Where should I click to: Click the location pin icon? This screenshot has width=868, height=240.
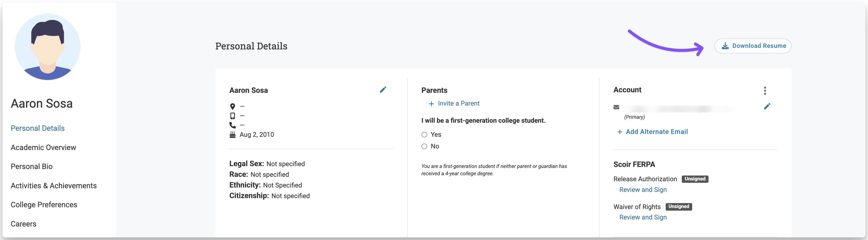(232, 106)
